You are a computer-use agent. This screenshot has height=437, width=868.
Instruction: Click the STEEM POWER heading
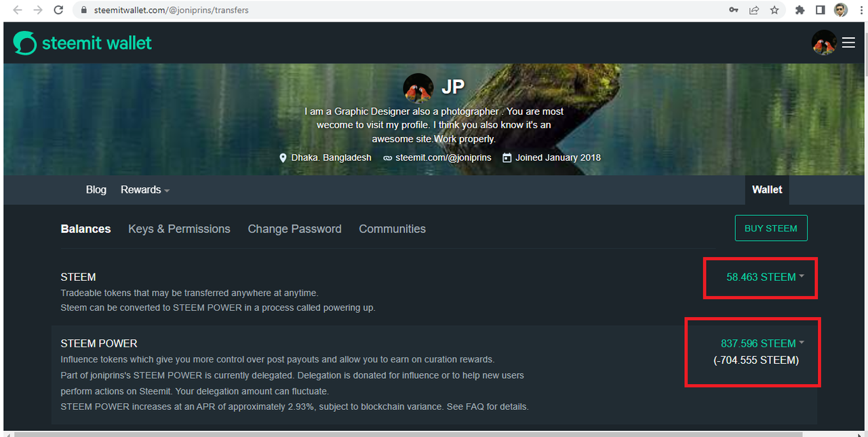click(99, 343)
